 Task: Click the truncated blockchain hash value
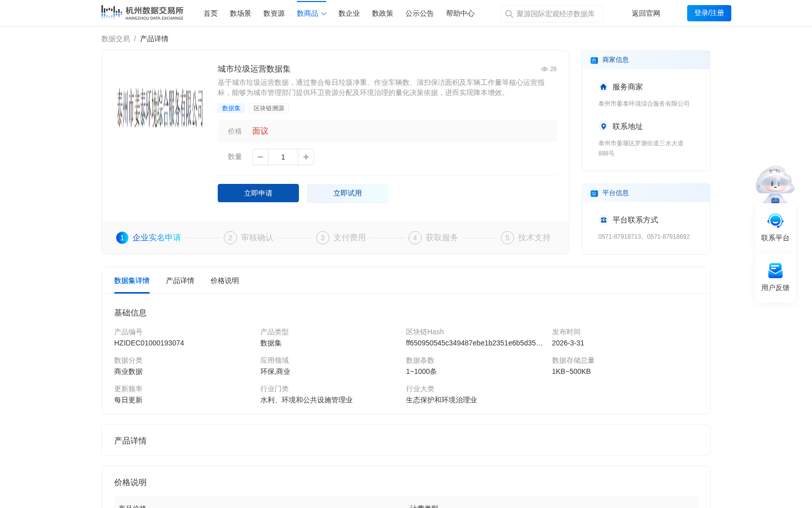pyautogui.click(x=475, y=343)
